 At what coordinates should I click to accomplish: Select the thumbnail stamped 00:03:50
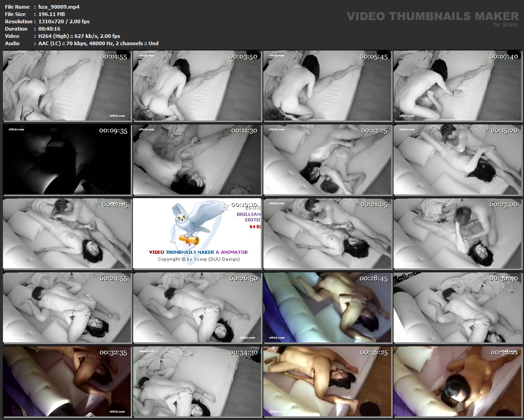coord(197,86)
